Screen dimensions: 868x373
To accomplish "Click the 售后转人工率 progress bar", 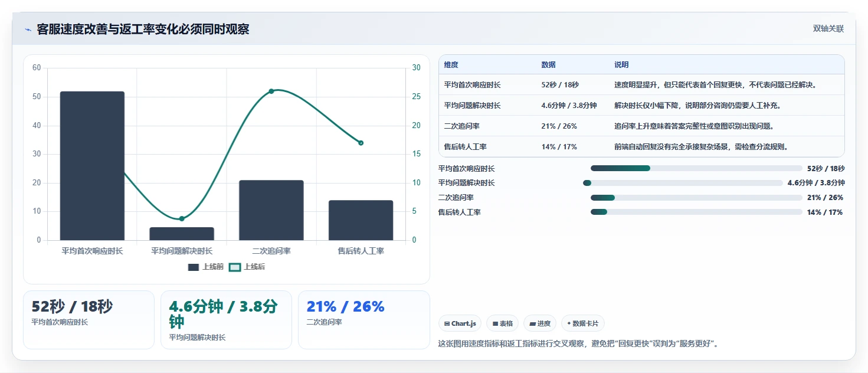I will (x=696, y=212).
